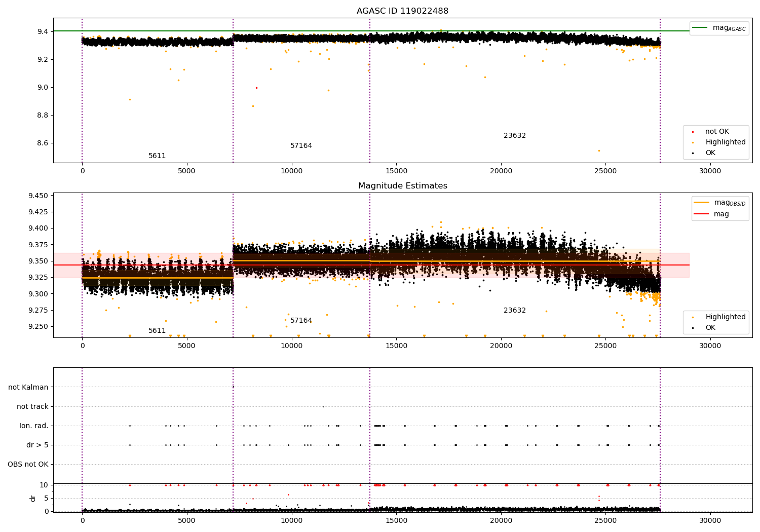Click obsid label '57164' in the top plot
Screen dimensions: 760x532
click(301, 146)
